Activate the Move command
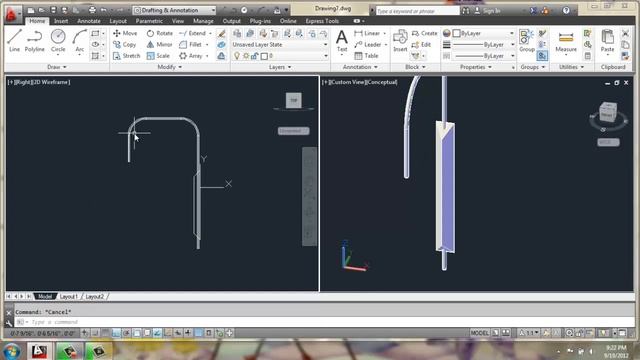Screen dimensions: 640x360 125,33
